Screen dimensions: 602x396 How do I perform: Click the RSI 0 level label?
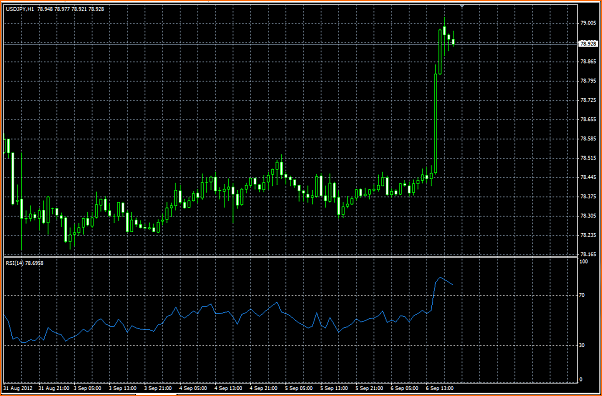tap(580, 379)
